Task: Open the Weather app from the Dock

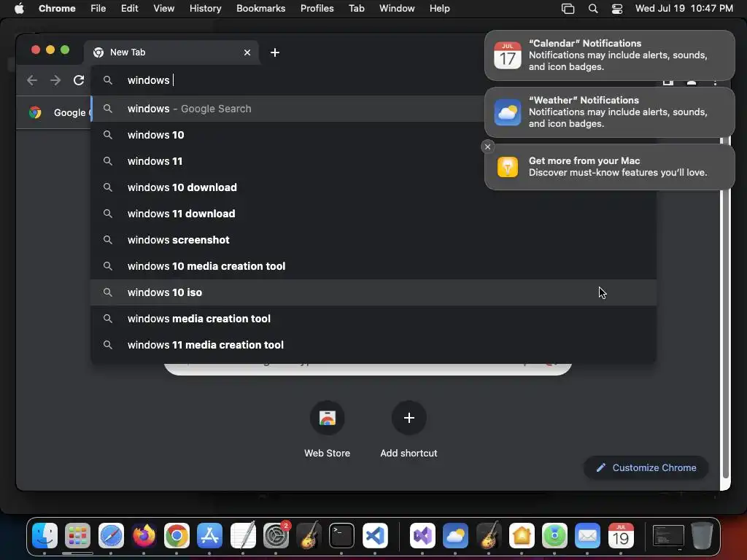Action: pyautogui.click(x=455, y=536)
